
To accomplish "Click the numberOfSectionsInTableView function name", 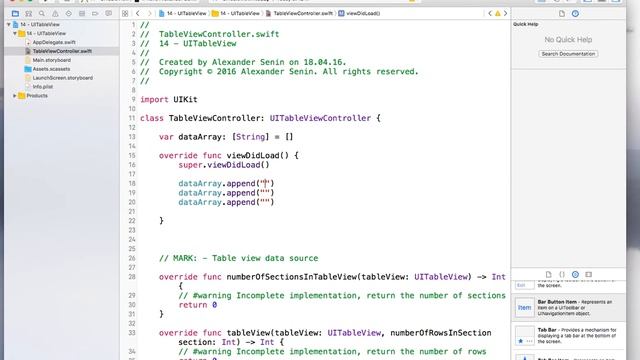I will [x=291, y=277].
